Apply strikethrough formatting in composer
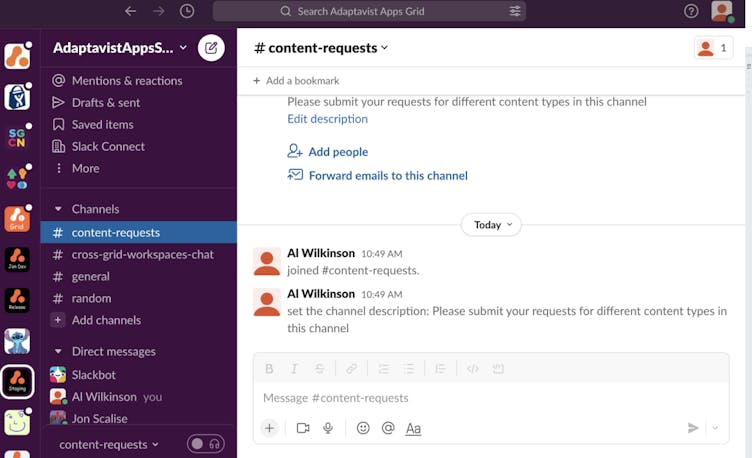The width and height of the screenshot is (752, 458). (x=319, y=368)
